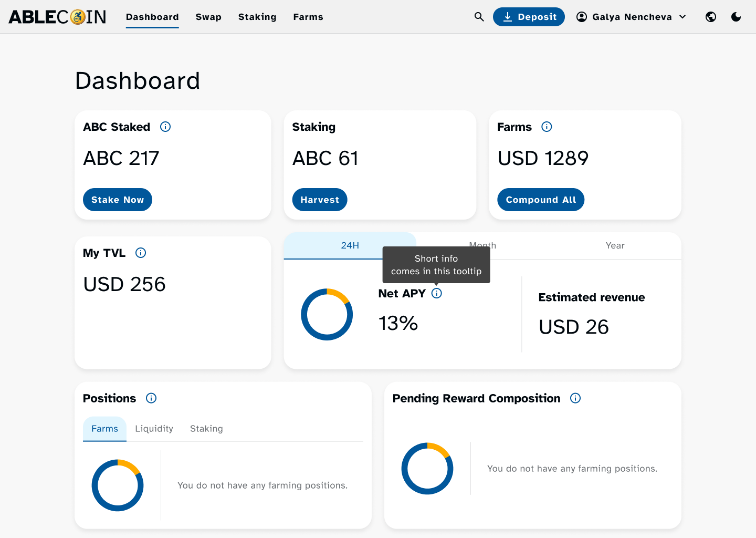Image resolution: width=756 pixels, height=538 pixels.
Task: Click the search magnifier icon
Action: click(479, 17)
